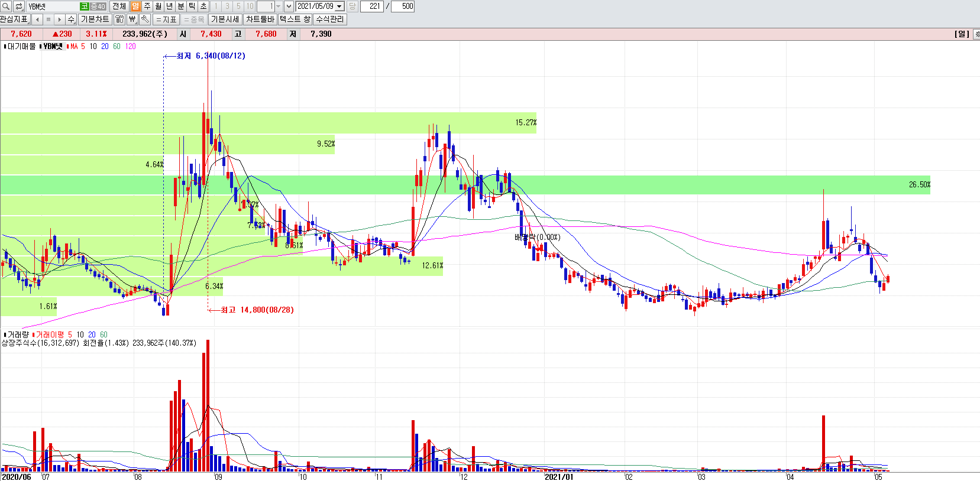The height and width of the screenshot is (481, 980).
Task: Open the 텍스트 창 button
Action: (295, 19)
